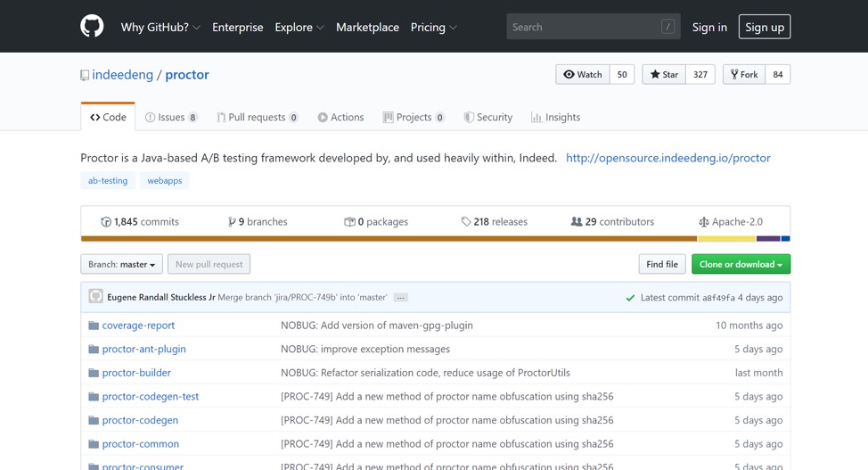
Task: Switch to the Pull requests tab
Action: (x=258, y=117)
